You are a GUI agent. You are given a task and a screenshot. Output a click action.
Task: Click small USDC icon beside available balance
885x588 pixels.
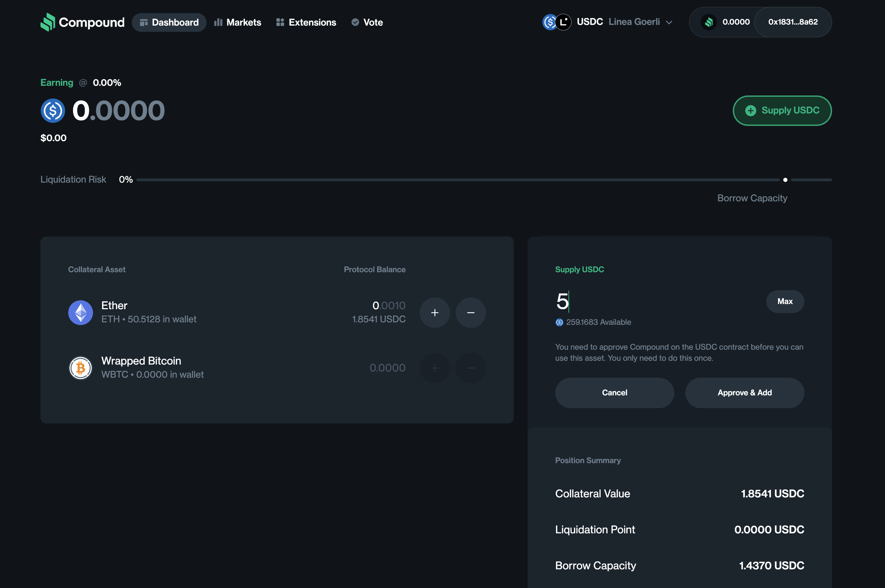pos(559,322)
